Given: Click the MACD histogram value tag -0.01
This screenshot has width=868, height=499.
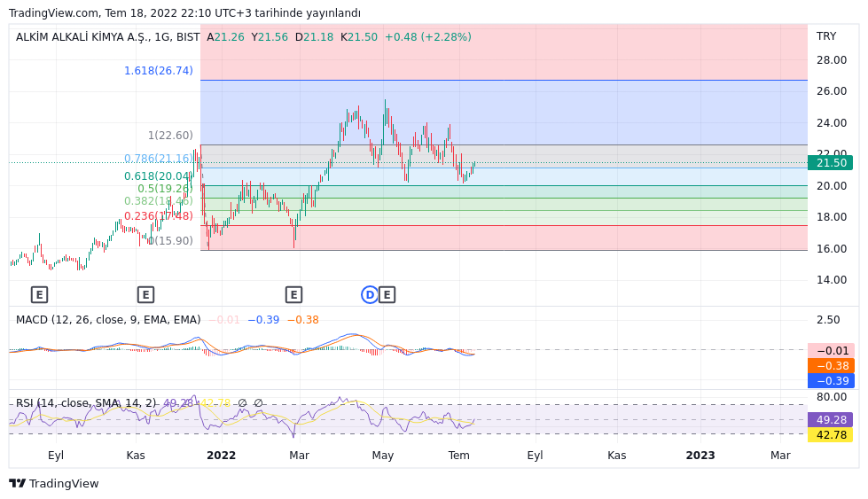Looking at the screenshot, I should (x=831, y=351).
